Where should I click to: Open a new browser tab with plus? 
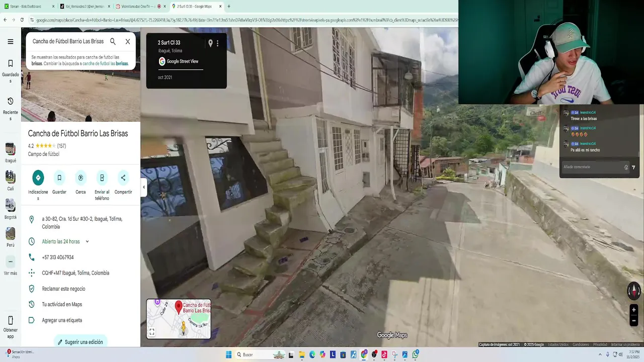pyautogui.click(x=229, y=7)
